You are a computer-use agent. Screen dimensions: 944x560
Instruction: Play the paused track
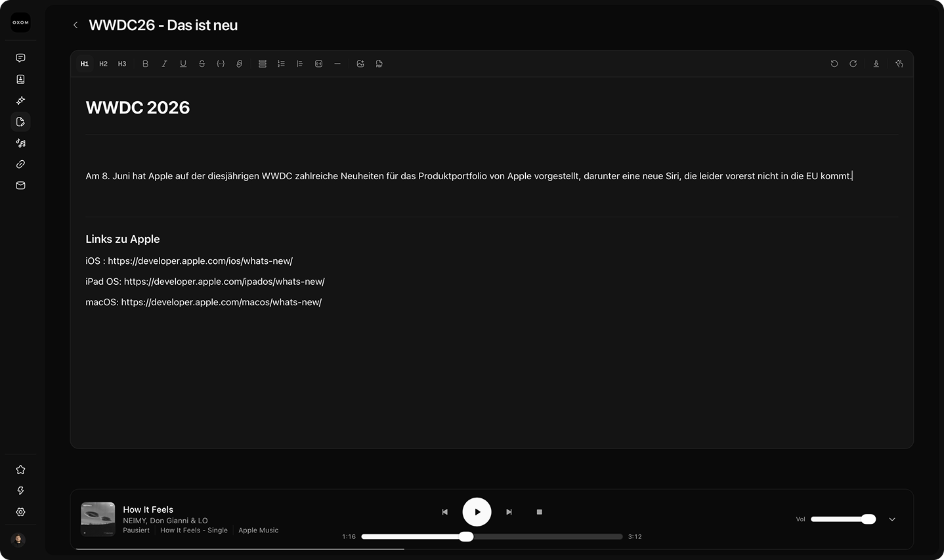[477, 512]
